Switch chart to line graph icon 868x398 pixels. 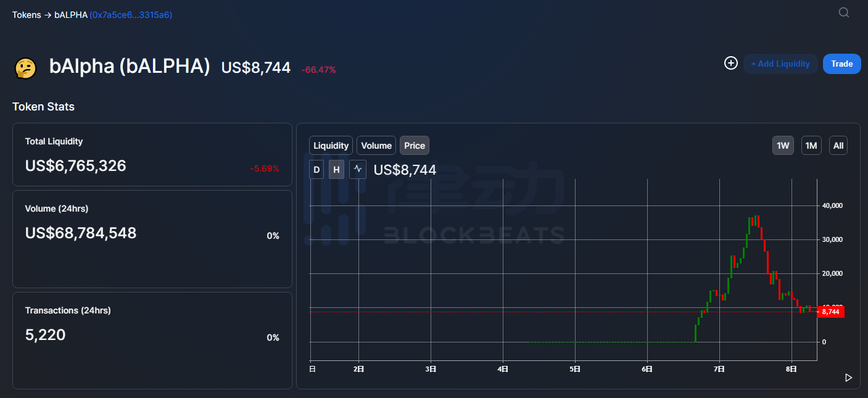pos(358,170)
